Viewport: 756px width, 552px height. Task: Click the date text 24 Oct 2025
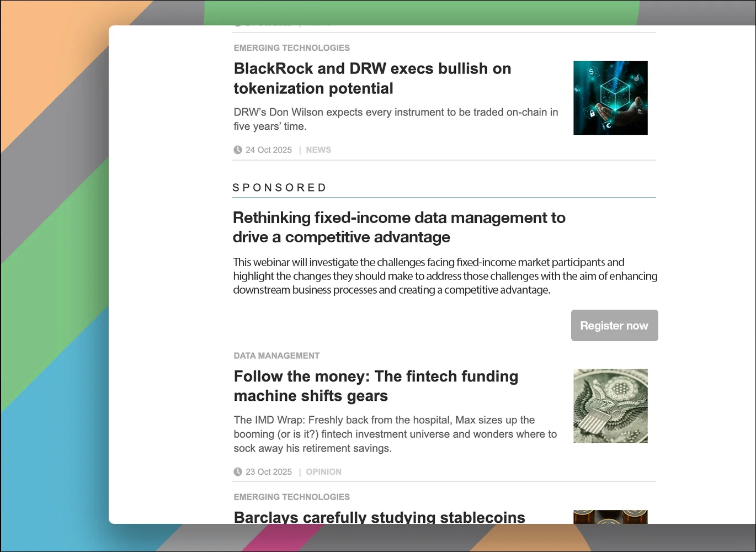pos(268,150)
